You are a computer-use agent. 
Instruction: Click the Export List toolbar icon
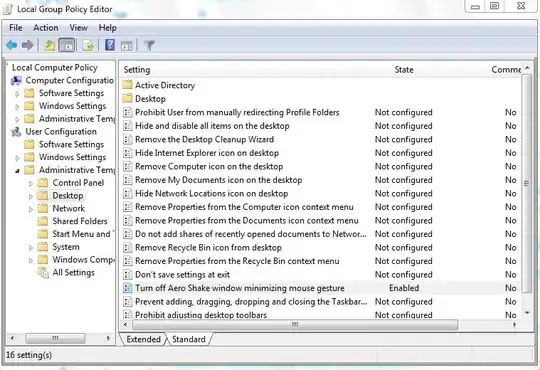[x=88, y=45]
